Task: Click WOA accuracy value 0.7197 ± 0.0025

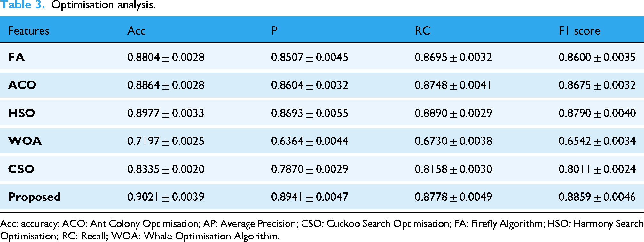Action: pos(166,141)
